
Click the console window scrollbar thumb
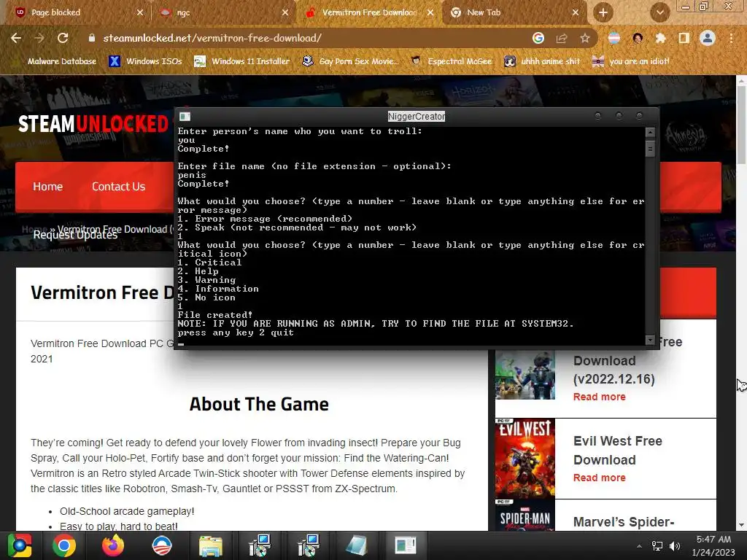650,149
